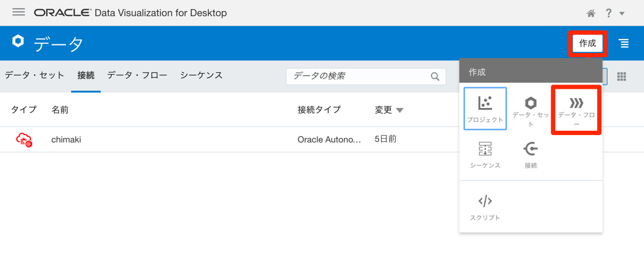644x256 pixels.
Task: Switch to grid view icon
Action: (621, 76)
